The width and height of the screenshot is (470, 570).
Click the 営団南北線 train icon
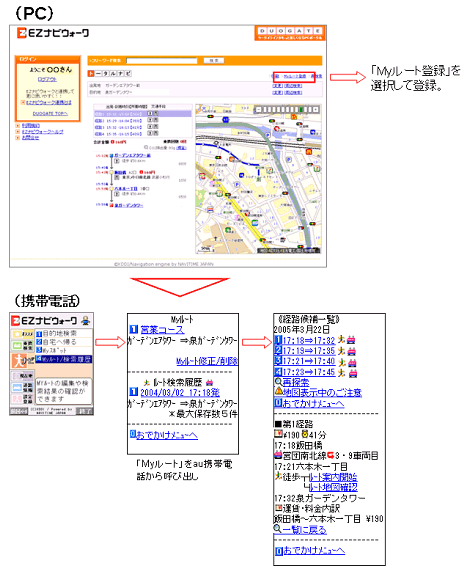pyautogui.click(x=278, y=455)
